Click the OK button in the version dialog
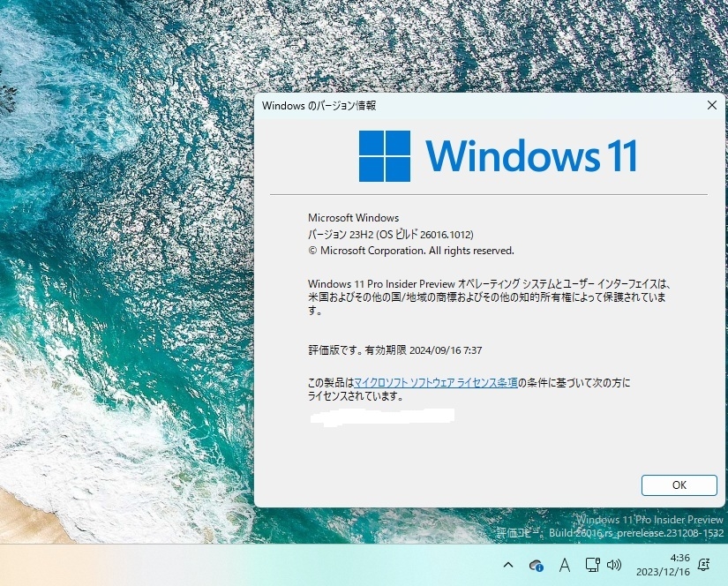Screen dimensions: 728x586 pos(679,485)
